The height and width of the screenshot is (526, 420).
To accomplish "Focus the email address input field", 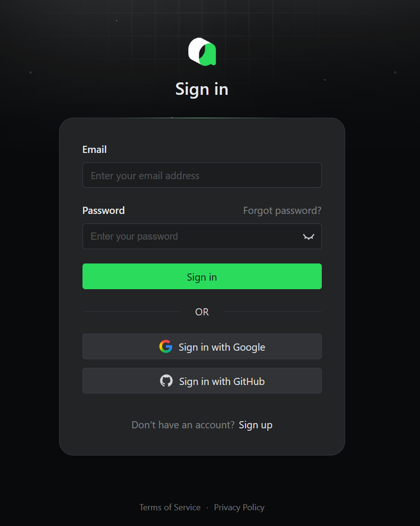I will [202, 175].
